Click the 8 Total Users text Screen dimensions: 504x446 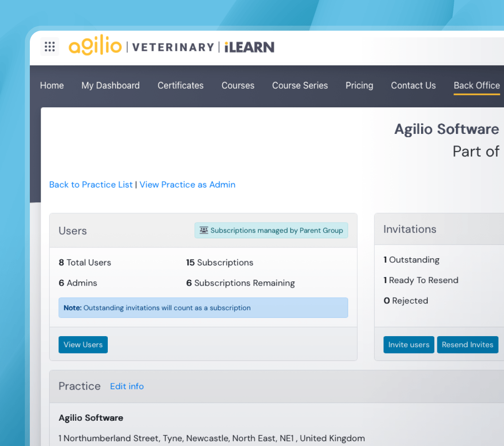click(x=85, y=262)
